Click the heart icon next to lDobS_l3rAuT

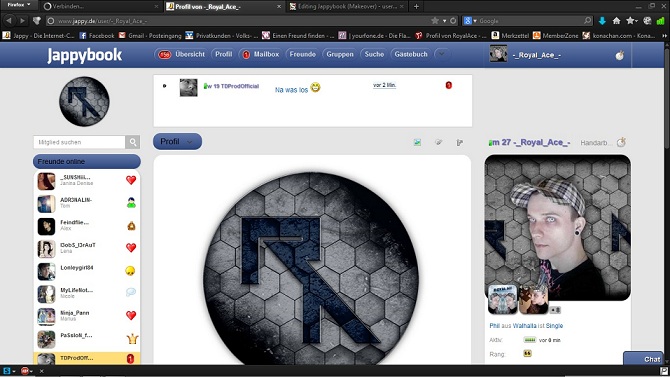131,247
